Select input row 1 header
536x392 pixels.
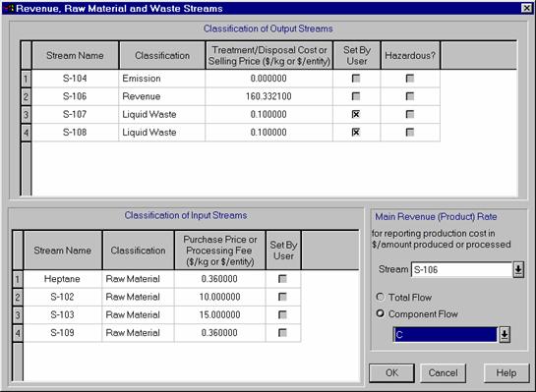pos(18,279)
